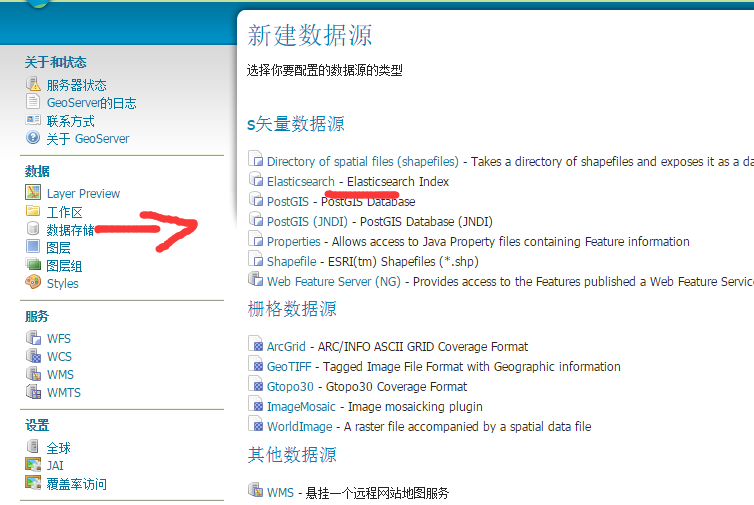Open 图层组 layer groups page
This screenshot has height=505, width=754.
64,265
